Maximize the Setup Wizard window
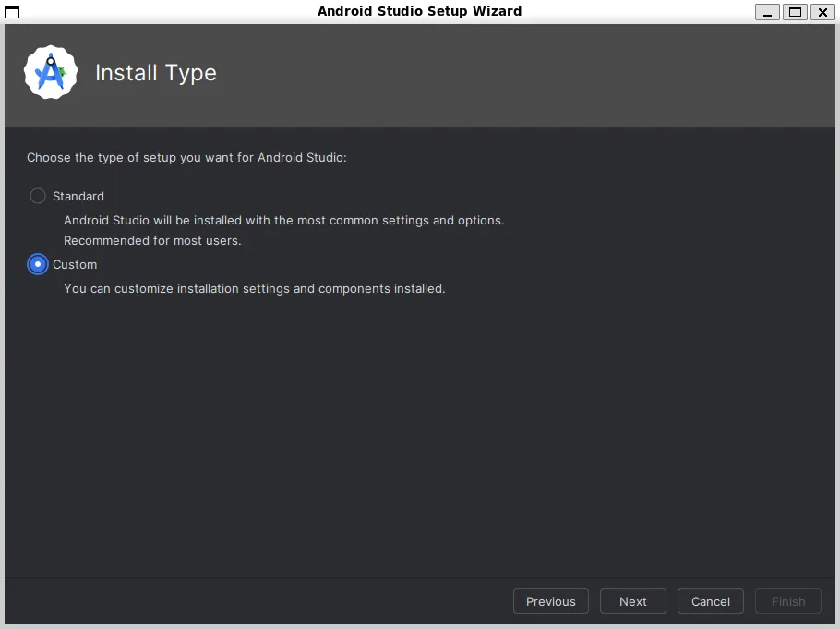The width and height of the screenshot is (840, 629). coord(794,12)
